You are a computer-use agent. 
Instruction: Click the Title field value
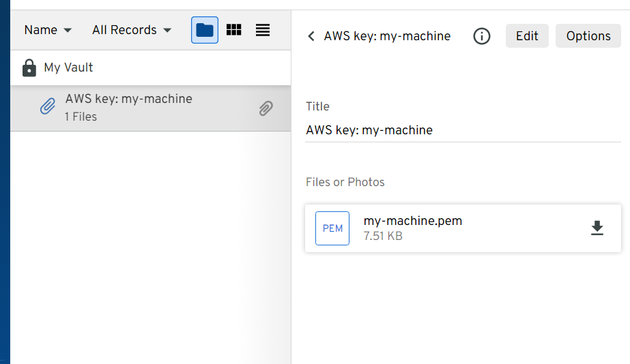tap(369, 130)
